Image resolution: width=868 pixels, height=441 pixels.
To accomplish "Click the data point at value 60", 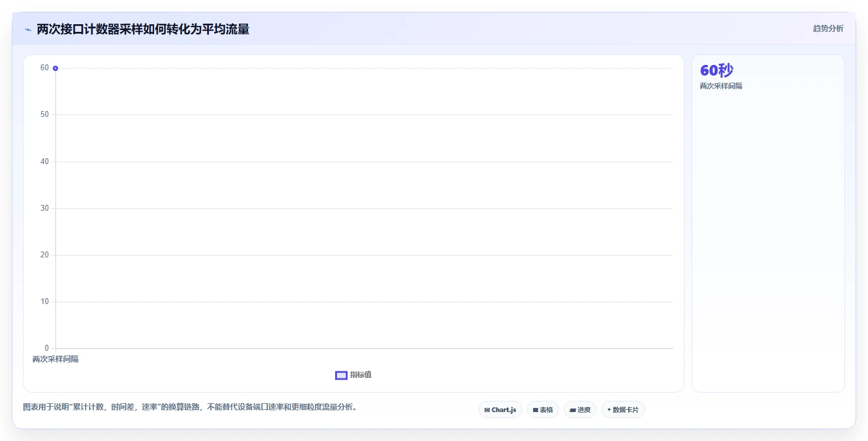I will point(55,68).
